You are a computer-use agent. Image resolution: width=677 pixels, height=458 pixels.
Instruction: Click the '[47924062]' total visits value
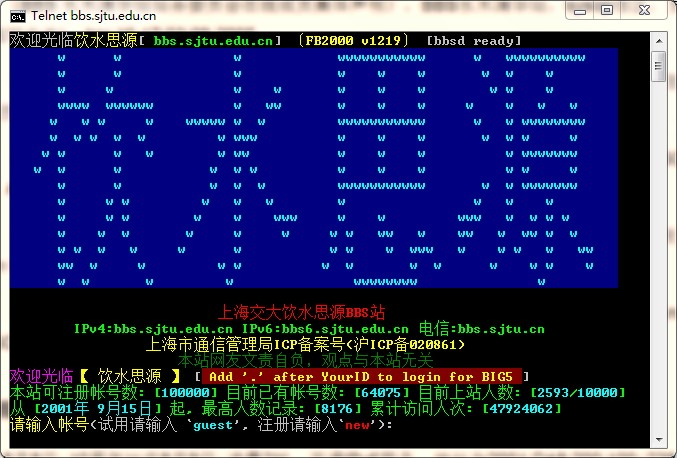pos(521,408)
